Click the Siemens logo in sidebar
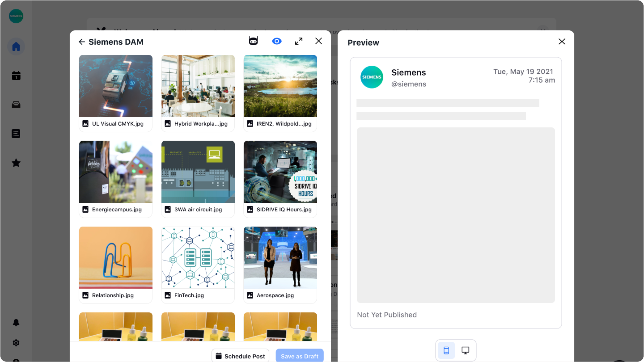Image resolution: width=644 pixels, height=362 pixels. (x=16, y=16)
